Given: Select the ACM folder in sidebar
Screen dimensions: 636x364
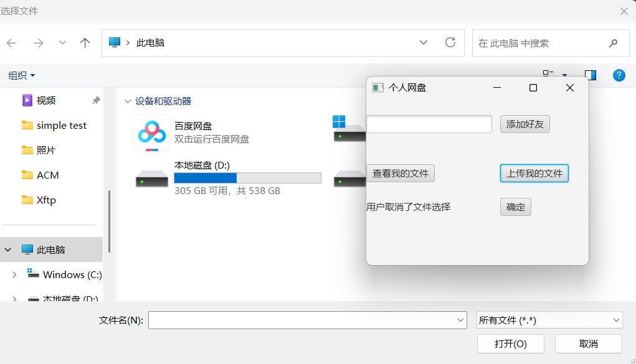Looking at the screenshot, I should click(47, 175).
